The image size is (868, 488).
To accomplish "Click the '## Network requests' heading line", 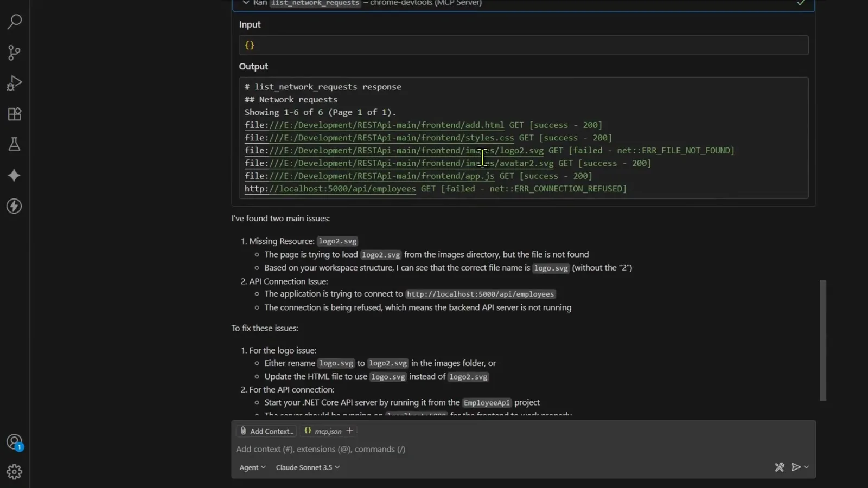I will (x=291, y=100).
